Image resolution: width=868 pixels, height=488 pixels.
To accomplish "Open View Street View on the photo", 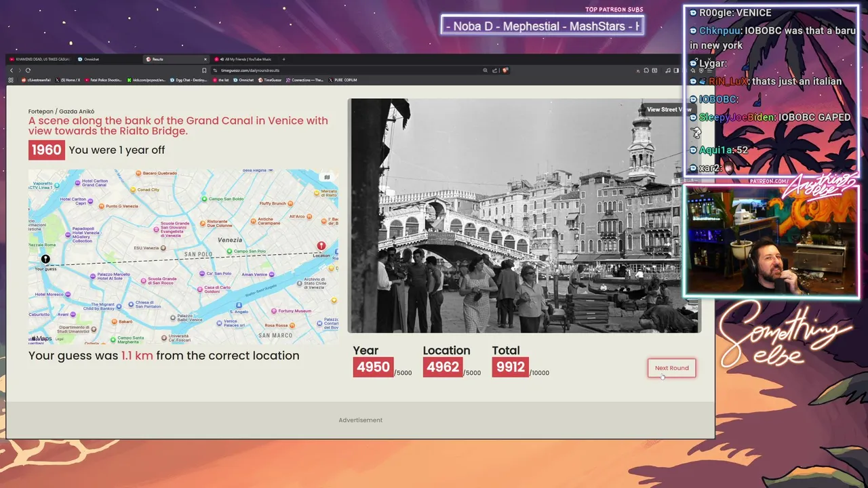I will [668, 109].
